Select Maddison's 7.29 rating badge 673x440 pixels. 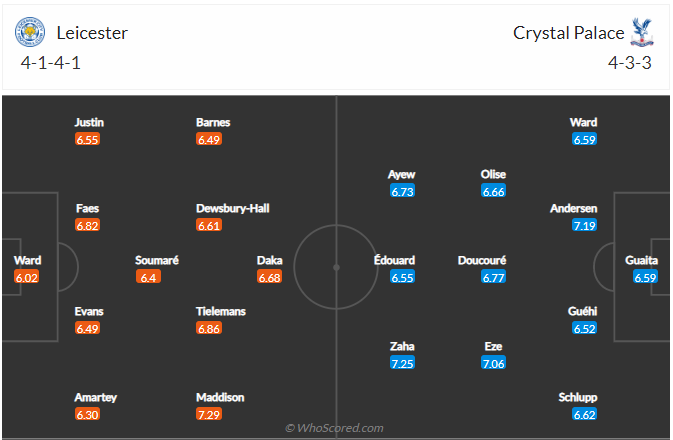(x=209, y=414)
